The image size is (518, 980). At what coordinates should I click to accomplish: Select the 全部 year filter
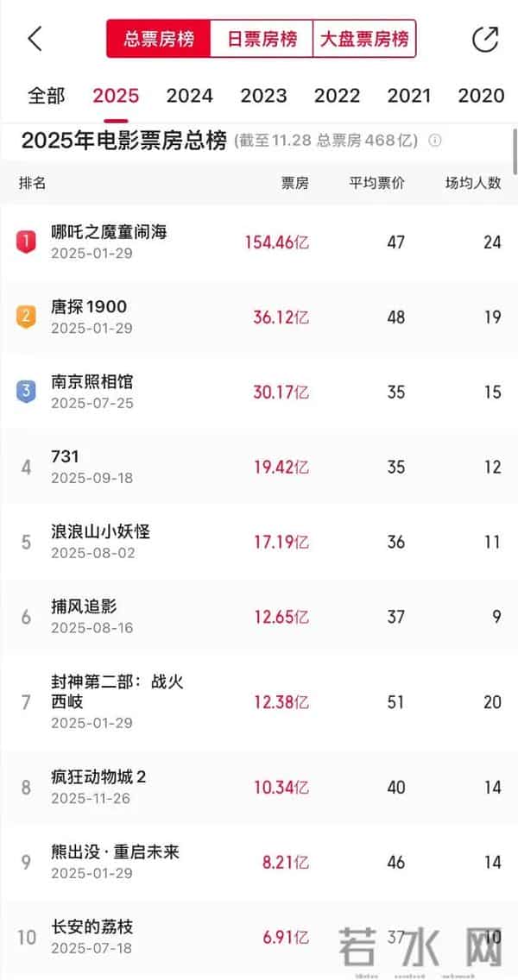[x=47, y=96]
